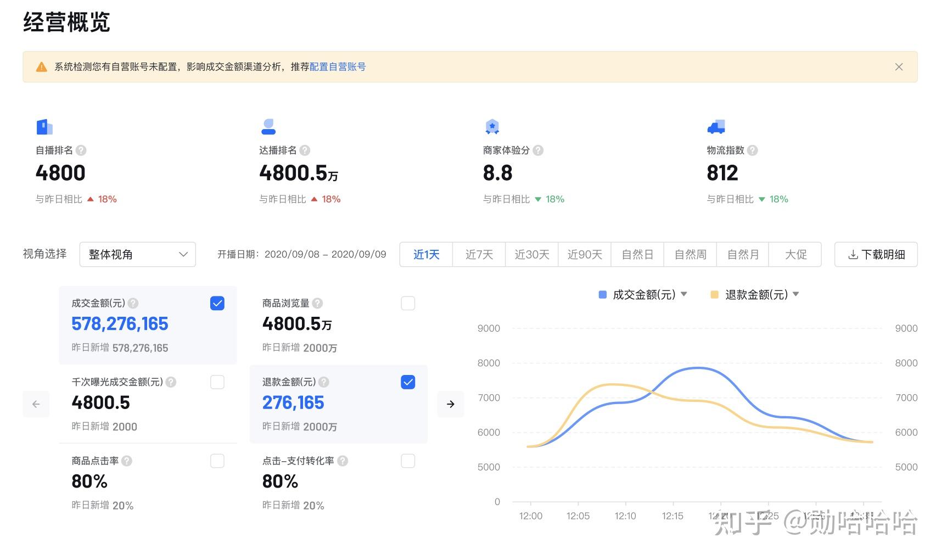This screenshot has height=560, width=942.
Task: Go to next metrics with right arrow
Action: [x=451, y=404]
